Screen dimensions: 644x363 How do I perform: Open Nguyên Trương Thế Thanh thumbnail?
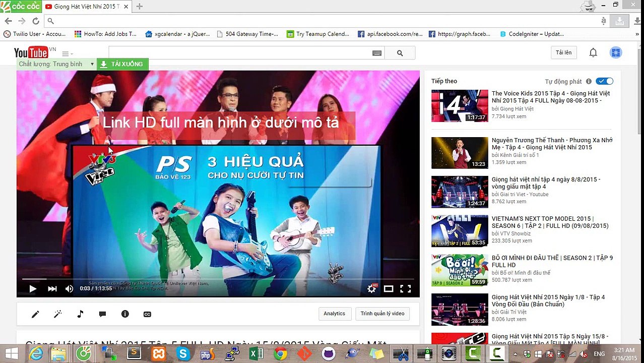460,153
